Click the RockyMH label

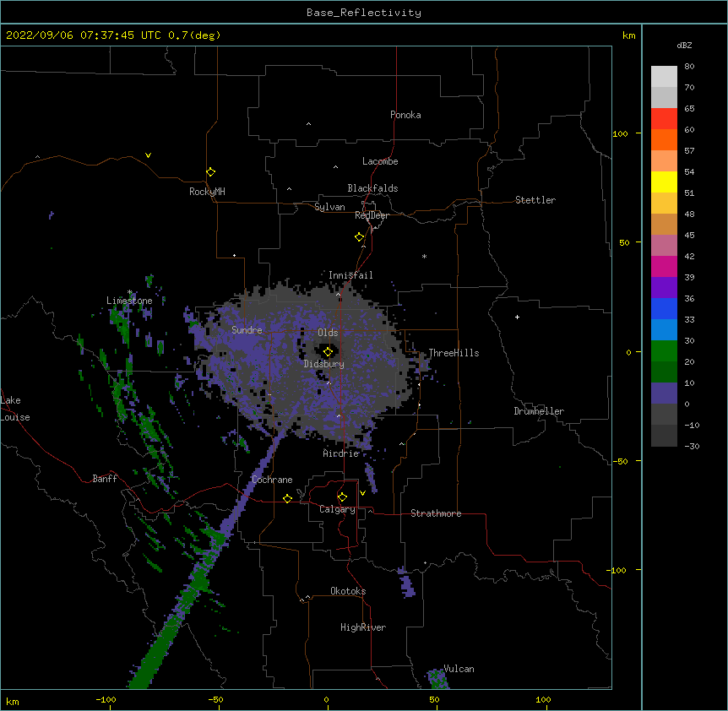click(x=207, y=192)
